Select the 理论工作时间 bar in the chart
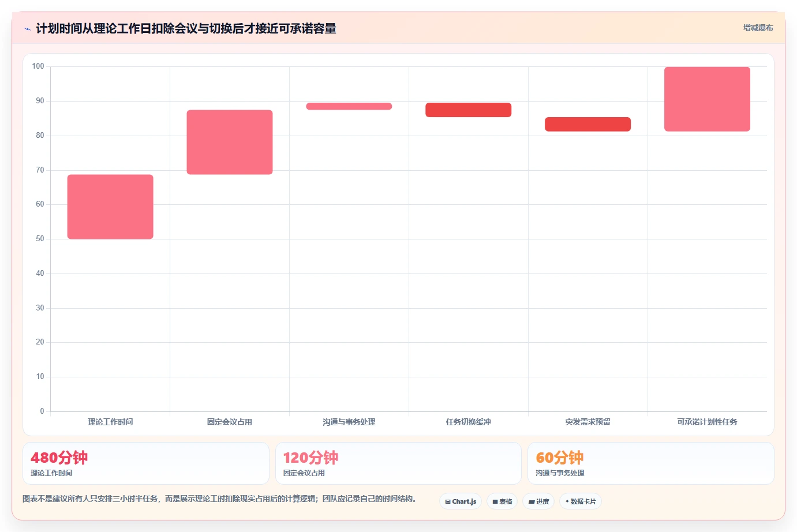Viewport: 797px width, 532px height. [x=110, y=207]
